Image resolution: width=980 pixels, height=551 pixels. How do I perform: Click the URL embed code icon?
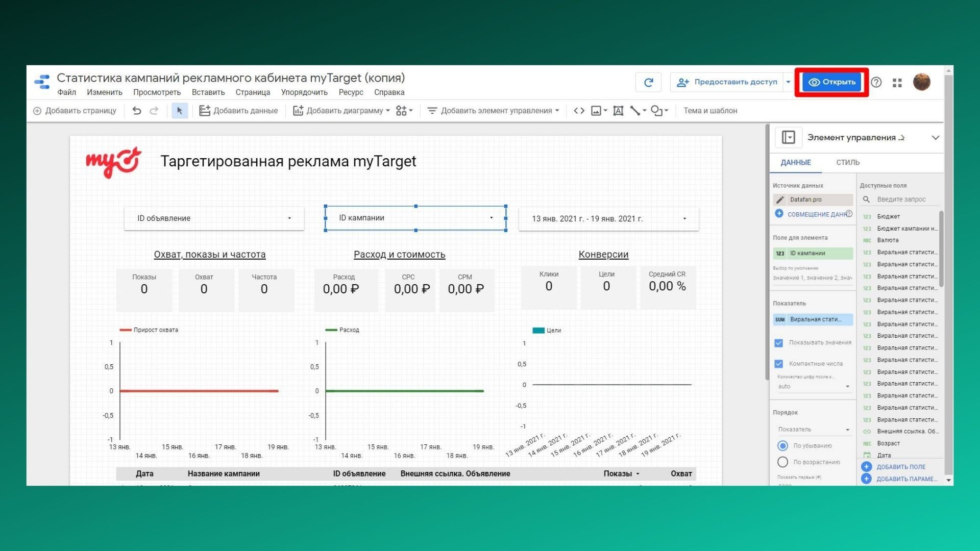point(579,110)
